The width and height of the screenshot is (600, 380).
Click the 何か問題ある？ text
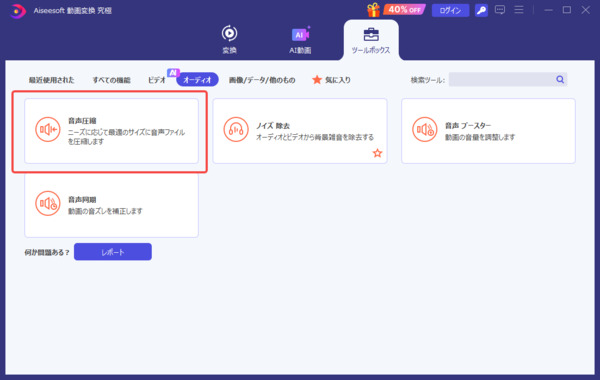click(47, 252)
